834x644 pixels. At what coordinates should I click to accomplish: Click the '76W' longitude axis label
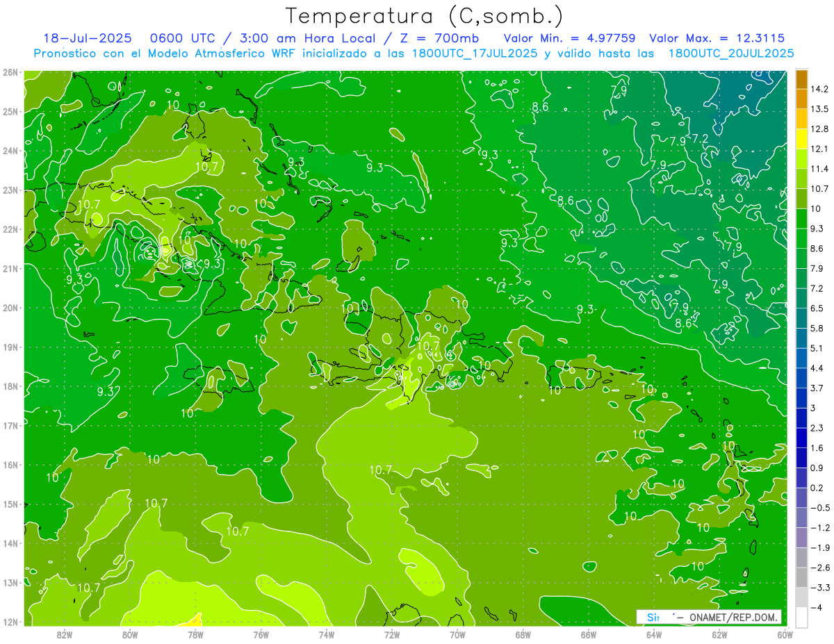tap(261, 634)
